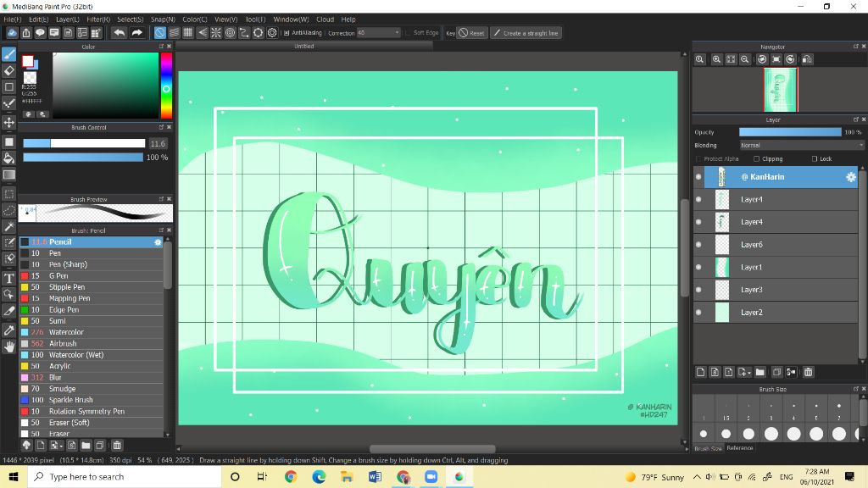
Task: Open add-layer type dropdown arrow
Action: click(748, 373)
